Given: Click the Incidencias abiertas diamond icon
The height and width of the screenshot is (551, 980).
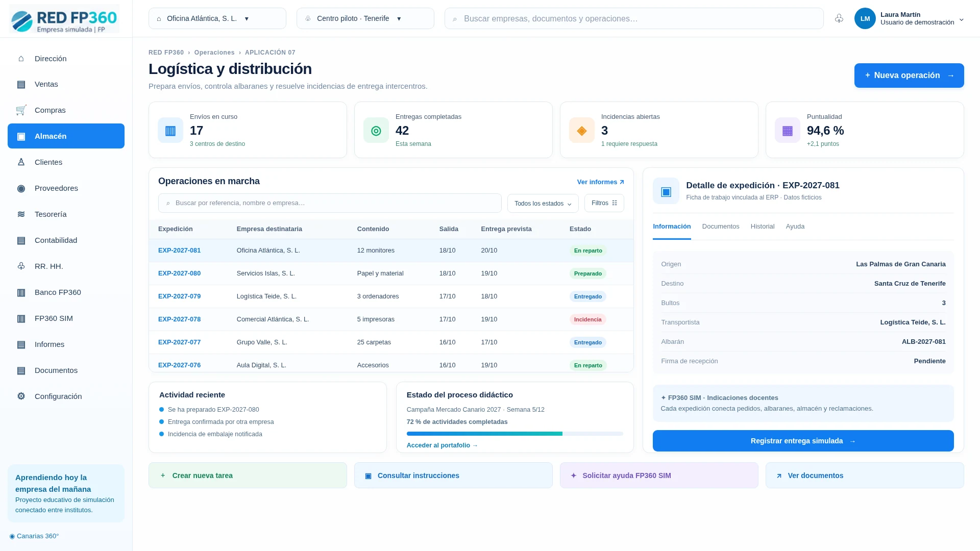Looking at the screenshot, I should tap(582, 131).
